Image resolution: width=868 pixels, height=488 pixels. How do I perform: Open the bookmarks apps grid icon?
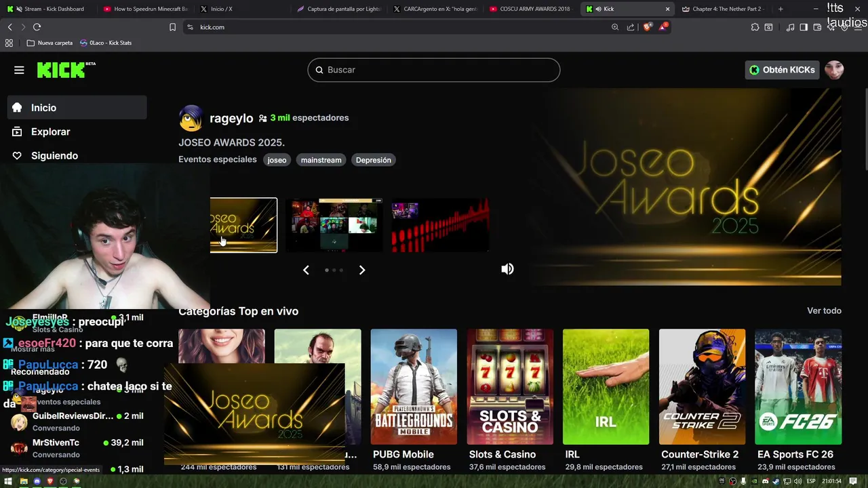point(9,43)
